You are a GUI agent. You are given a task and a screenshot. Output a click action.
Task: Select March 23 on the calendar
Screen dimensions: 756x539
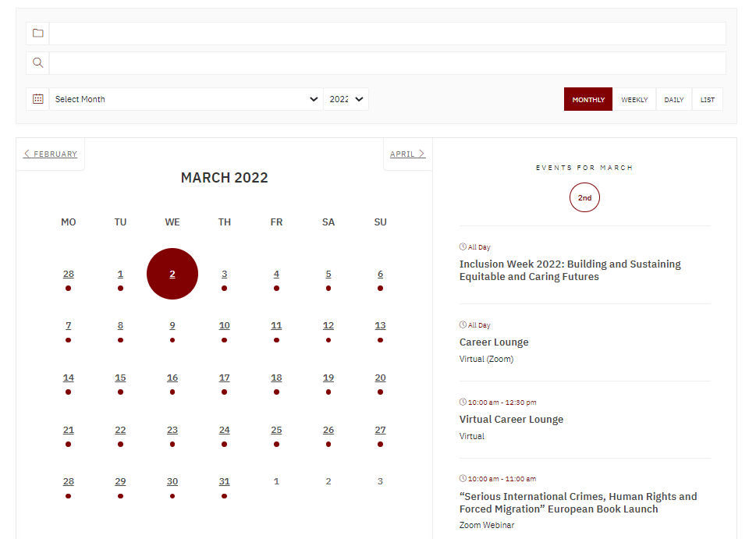(x=172, y=430)
